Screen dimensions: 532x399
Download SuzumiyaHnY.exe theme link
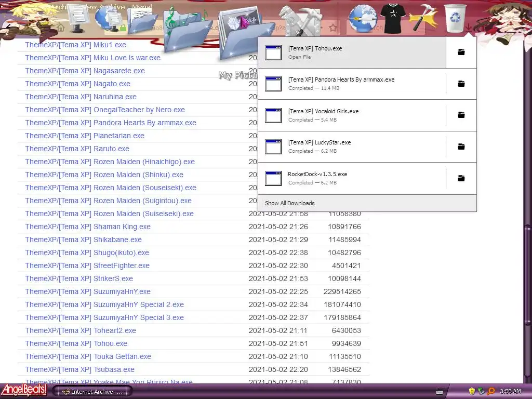[88, 291]
